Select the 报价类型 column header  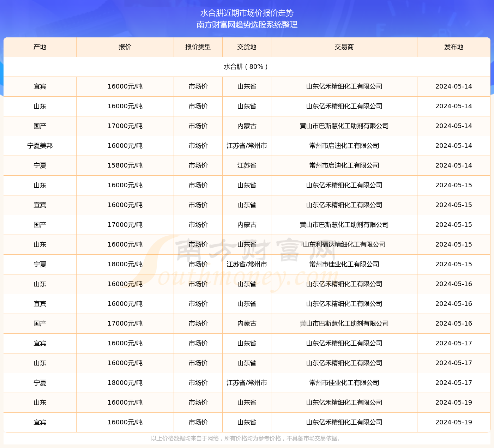[198, 47]
